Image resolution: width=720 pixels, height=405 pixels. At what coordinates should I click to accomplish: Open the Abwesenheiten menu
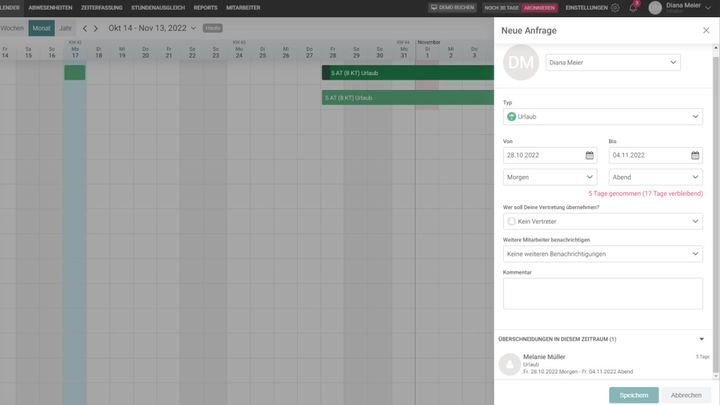click(x=50, y=8)
